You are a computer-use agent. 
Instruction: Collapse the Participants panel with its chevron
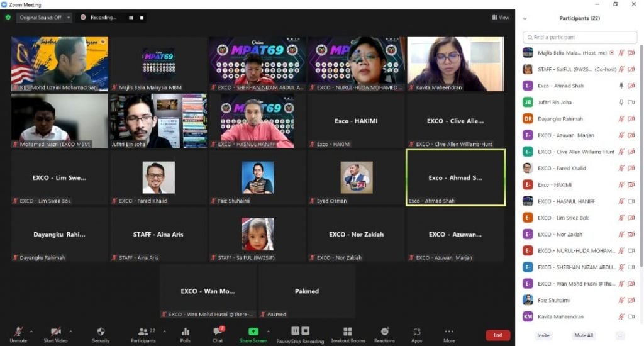click(x=525, y=18)
